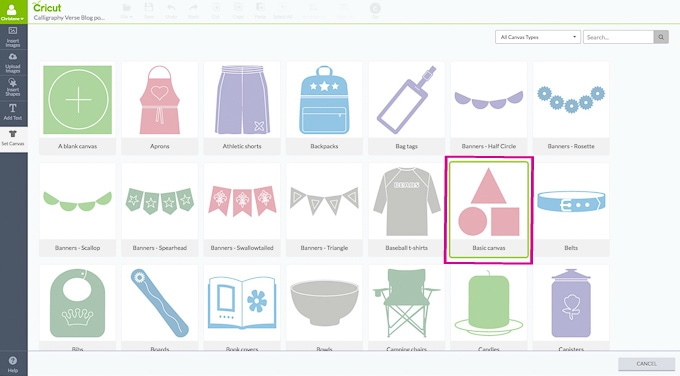
Task: Choose the Basic canvas with pink shapes
Action: pos(489,209)
